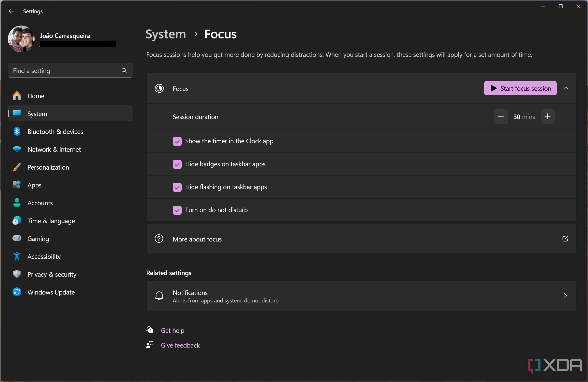Click Get help link
The height and width of the screenshot is (382, 588).
[x=172, y=330]
